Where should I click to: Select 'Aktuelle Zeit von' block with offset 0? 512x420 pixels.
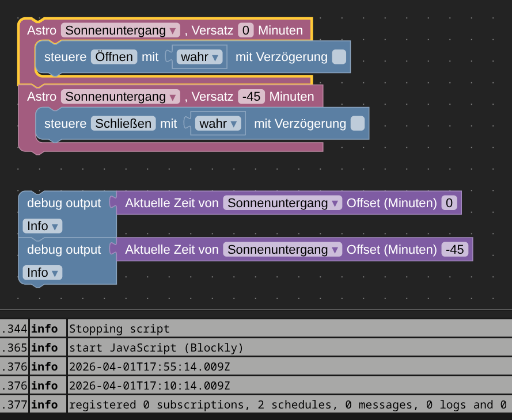(172, 203)
